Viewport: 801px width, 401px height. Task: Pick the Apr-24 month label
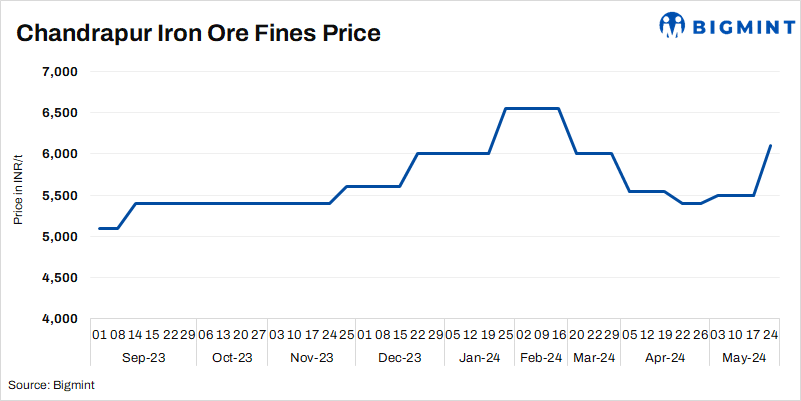[x=665, y=357]
